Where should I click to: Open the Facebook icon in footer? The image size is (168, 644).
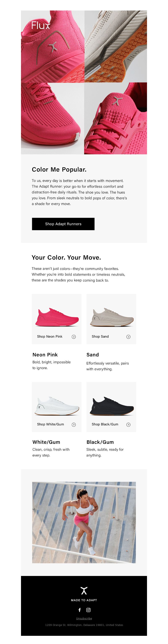point(80,610)
